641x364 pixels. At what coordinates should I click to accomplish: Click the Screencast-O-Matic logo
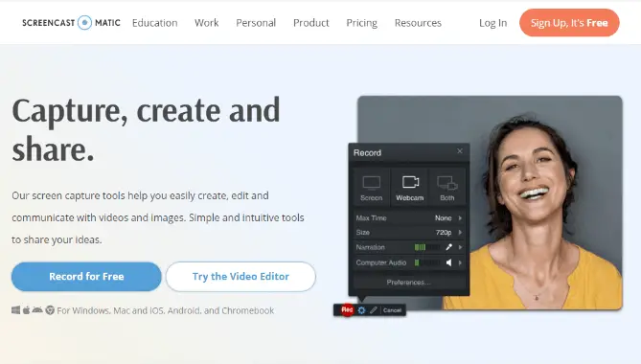[71, 22]
